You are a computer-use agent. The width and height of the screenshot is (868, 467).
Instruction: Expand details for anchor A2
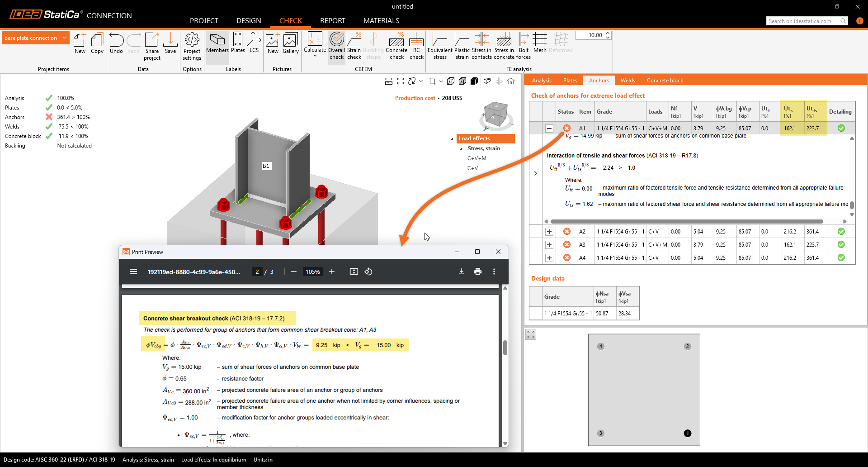pos(550,231)
